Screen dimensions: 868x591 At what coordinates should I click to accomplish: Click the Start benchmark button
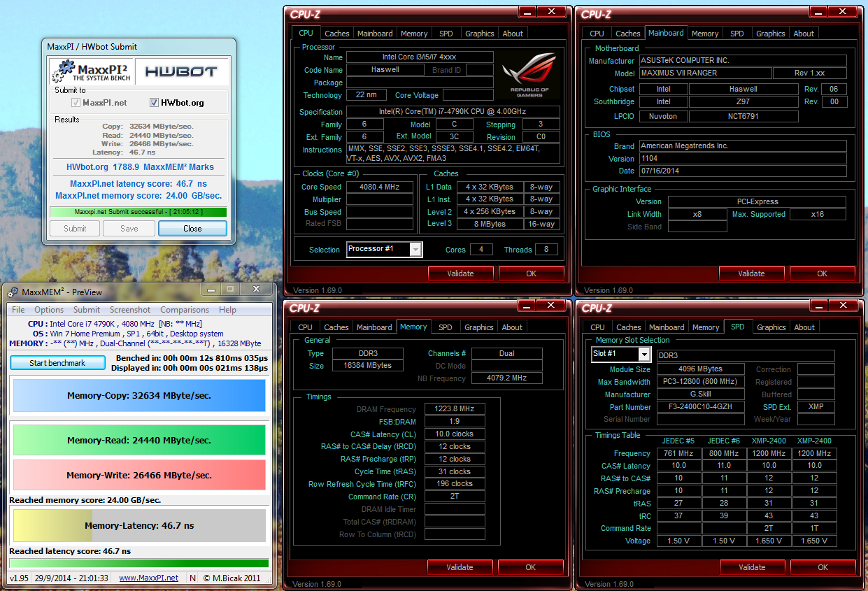coord(57,363)
